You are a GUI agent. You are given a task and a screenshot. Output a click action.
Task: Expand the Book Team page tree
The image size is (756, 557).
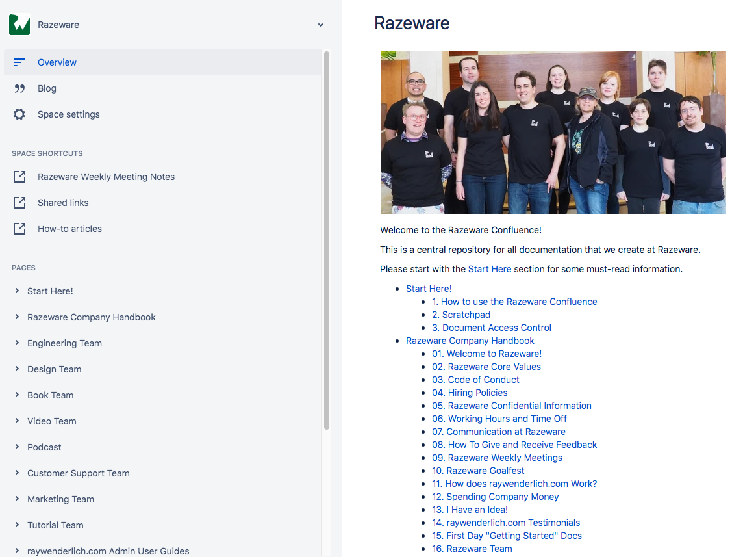pyautogui.click(x=17, y=395)
